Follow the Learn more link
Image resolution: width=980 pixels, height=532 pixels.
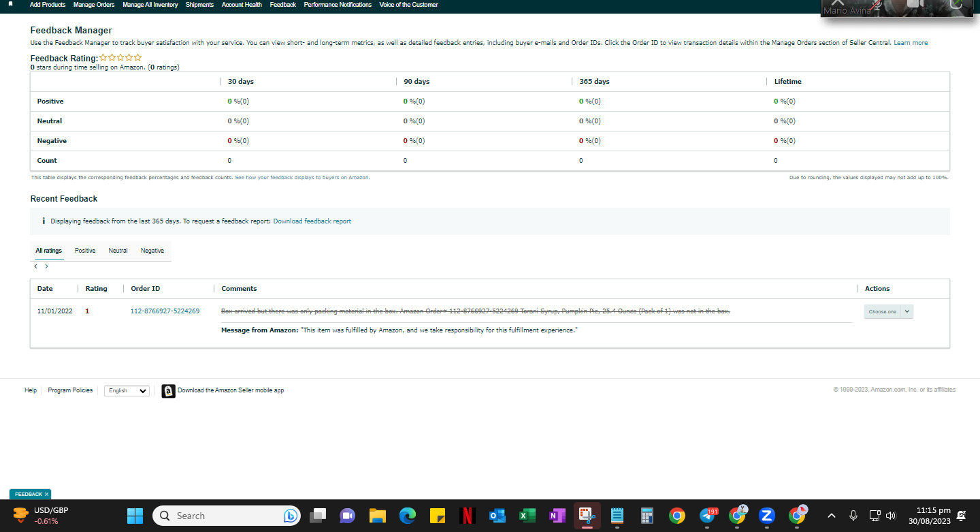[911, 43]
